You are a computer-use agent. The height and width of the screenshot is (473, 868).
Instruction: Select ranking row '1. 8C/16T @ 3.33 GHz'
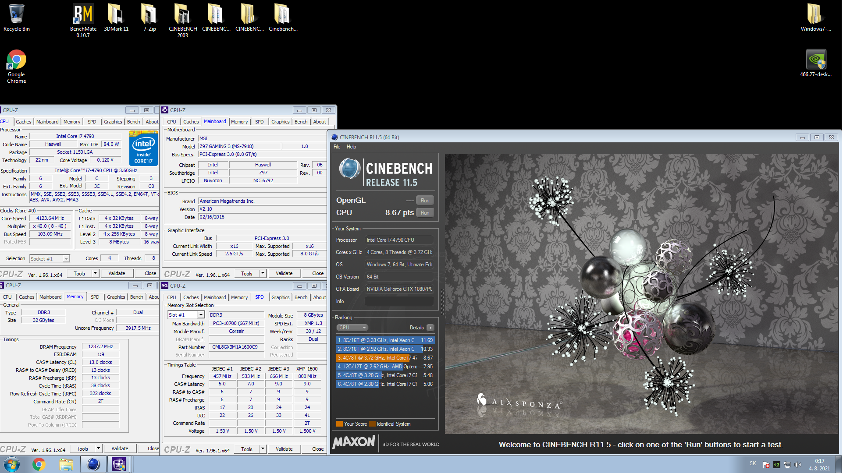point(385,340)
